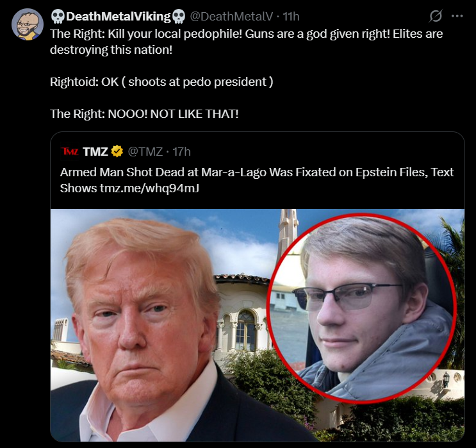Viewport: 476px width, 448px height.
Task: Click the @TMZ handle
Action: pos(145,151)
